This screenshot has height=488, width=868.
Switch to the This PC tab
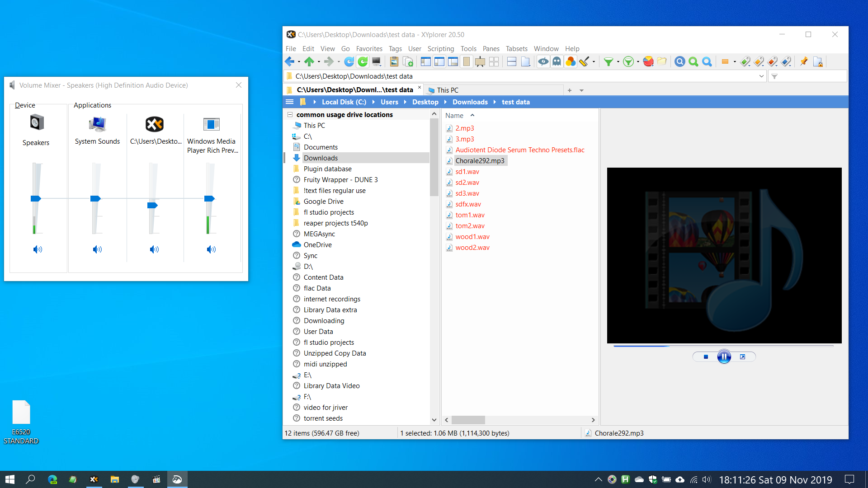coord(448,90)
